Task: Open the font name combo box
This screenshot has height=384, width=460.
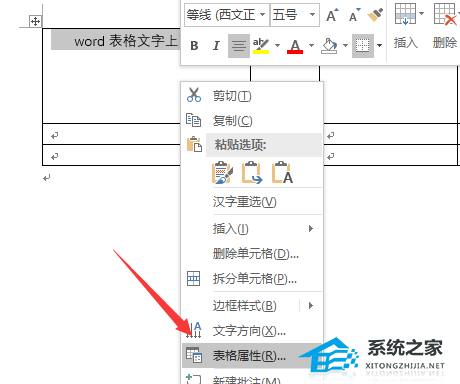Action: (227, 15)
